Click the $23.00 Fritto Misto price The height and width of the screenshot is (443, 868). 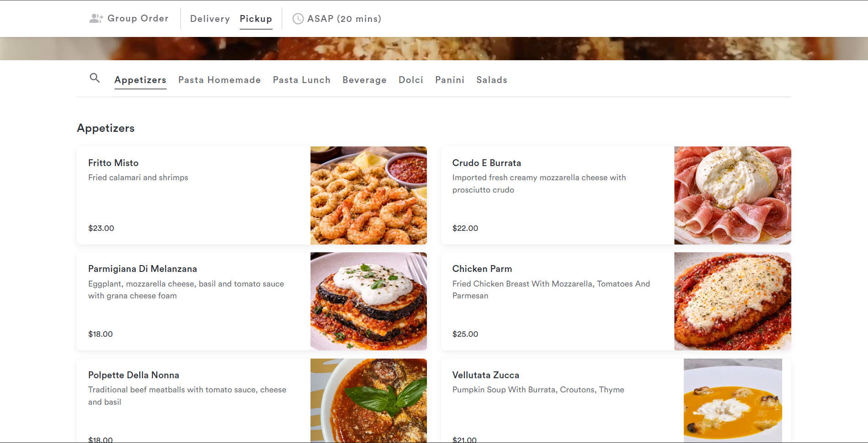[x=101, y=228]
